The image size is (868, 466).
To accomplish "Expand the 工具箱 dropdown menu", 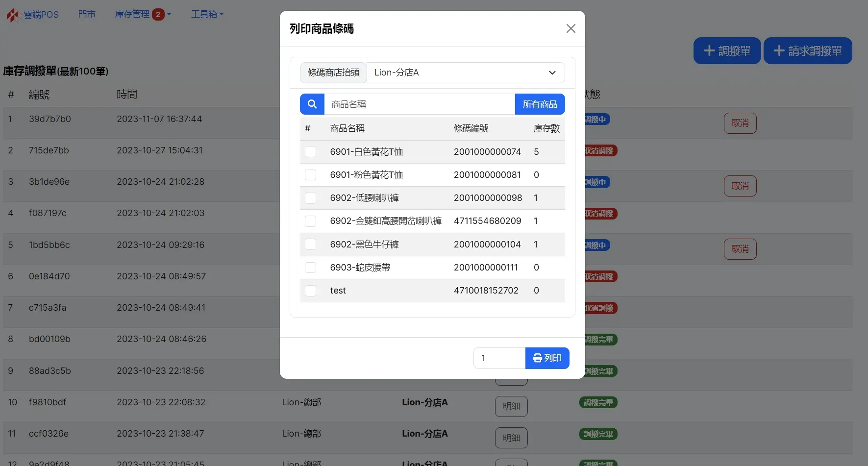I will 207,14.
